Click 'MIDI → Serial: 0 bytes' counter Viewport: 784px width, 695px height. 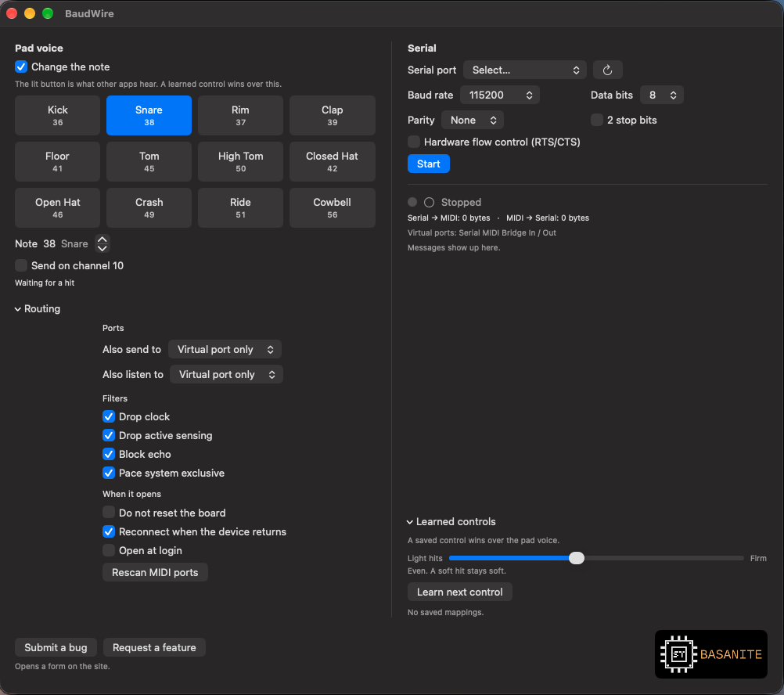548,218
